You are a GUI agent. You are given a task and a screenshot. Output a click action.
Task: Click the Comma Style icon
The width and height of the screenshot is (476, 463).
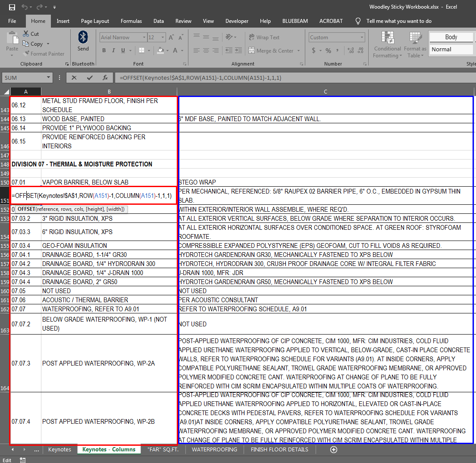(x=337, y=50)
